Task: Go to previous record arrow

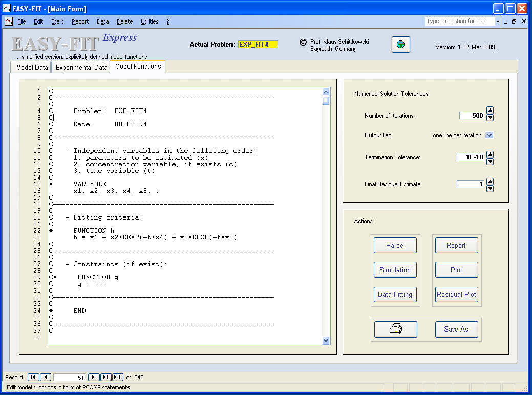Action: pos(46,377)
